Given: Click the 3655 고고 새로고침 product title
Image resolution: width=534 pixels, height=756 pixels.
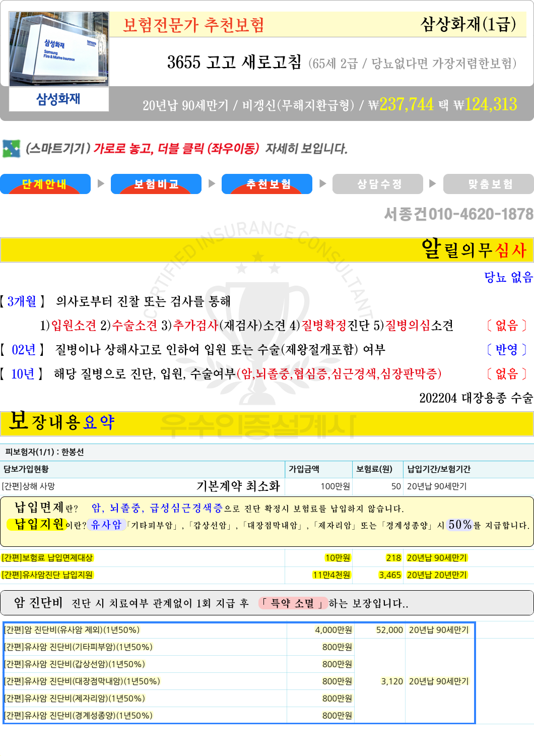Looking at the screenshot, I should point(234,62).
